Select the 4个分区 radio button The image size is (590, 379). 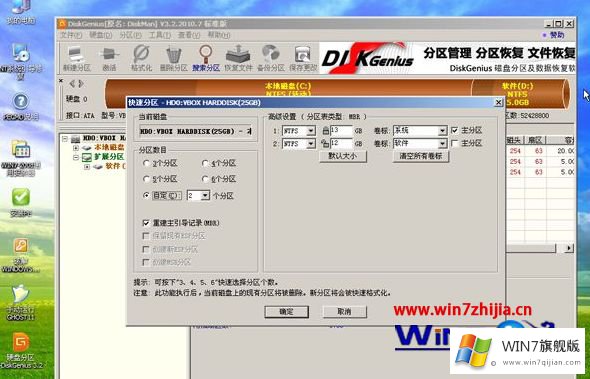pyautogui.click(x=205, y=163)
